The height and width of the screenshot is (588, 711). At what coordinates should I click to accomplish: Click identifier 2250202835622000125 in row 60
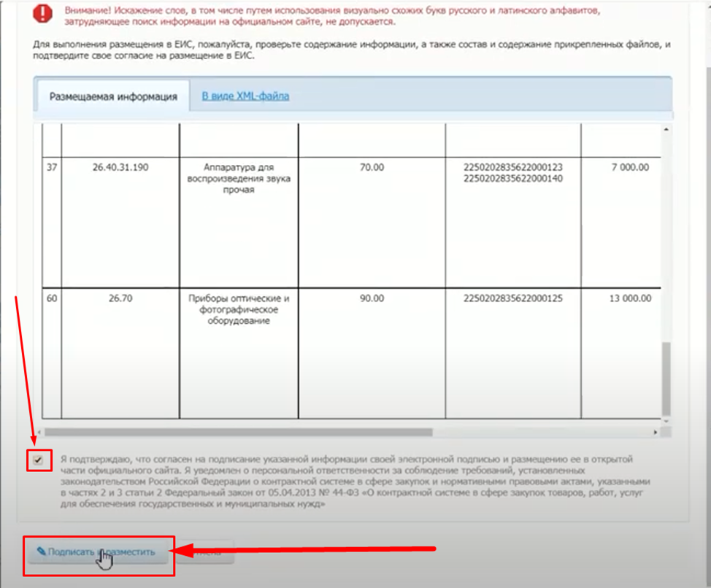[512, 298]
